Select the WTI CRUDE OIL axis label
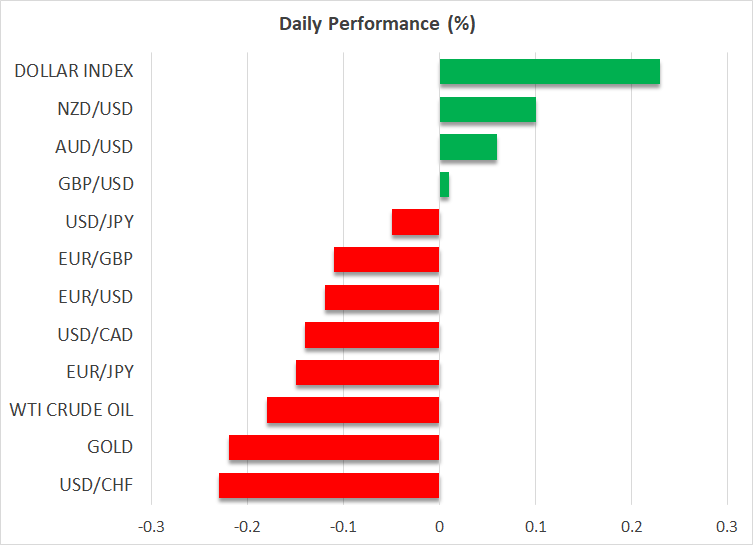 (x=71, y=410)
